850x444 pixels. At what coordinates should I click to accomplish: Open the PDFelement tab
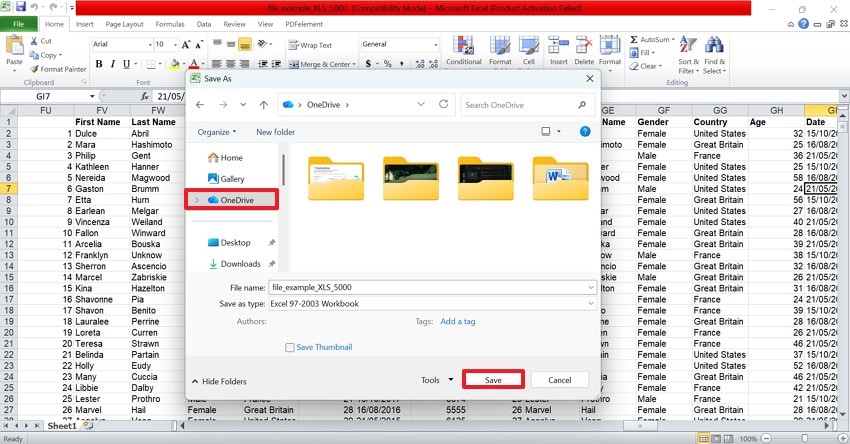pos(304,24)
